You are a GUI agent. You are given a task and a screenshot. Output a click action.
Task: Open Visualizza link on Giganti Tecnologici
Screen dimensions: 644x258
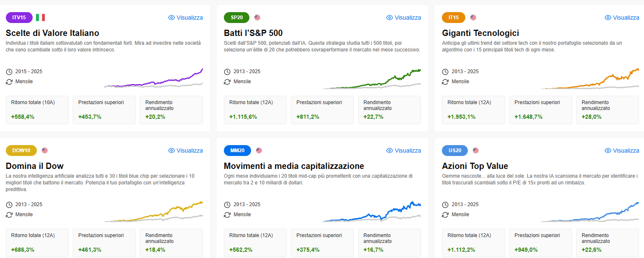622,18
